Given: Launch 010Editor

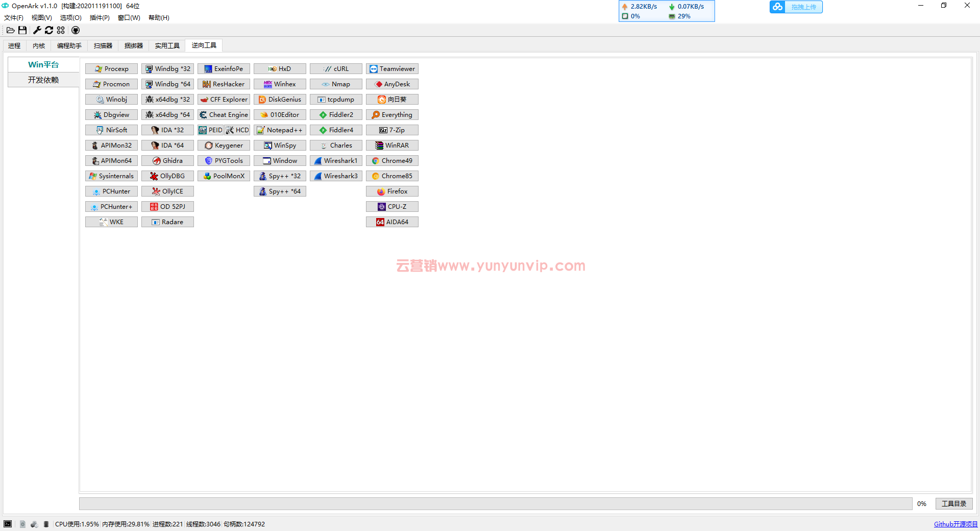Looking at the screenshot, I should (280, 115).
